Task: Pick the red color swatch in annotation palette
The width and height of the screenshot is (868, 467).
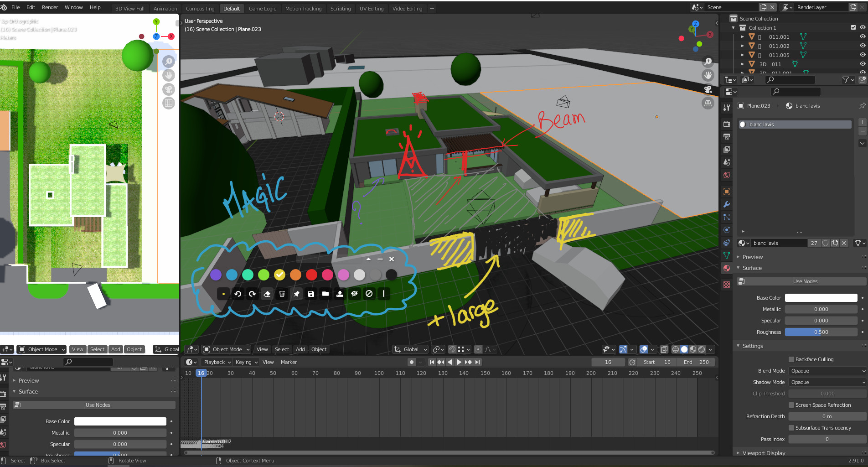Action: click(311, 275)
